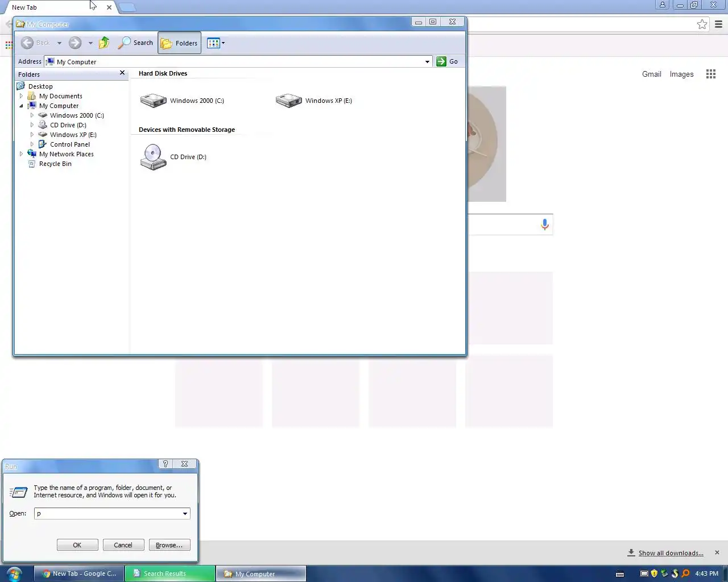This screenshot has height=582, width=728.
Task: Click Browse... in the Run dialog
Action: tap(169, 545)
